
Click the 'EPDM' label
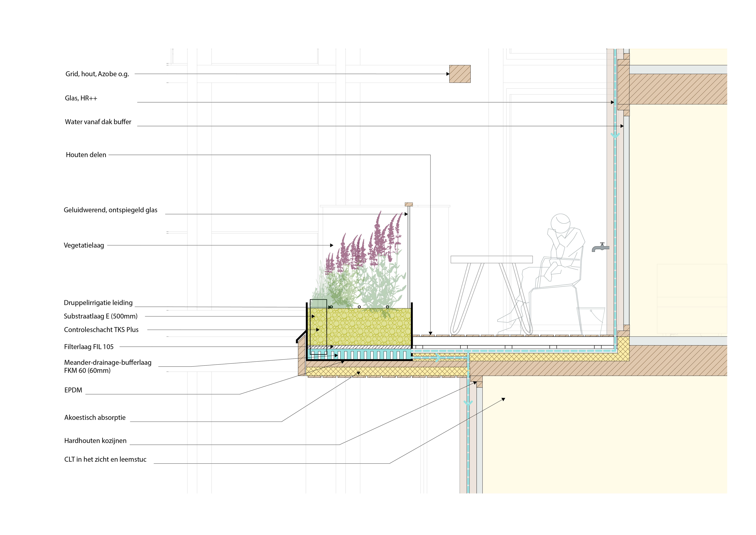click(x=73, y=390)
